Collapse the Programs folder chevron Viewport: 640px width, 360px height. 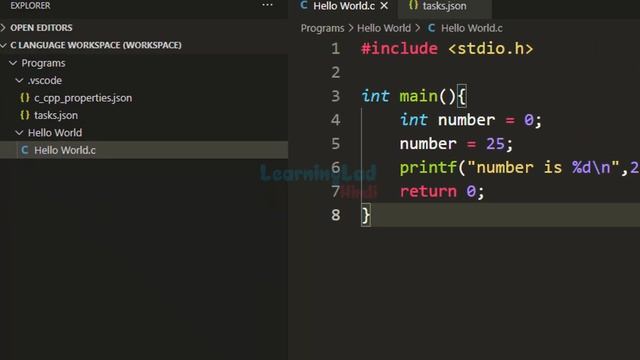(13, 63)
